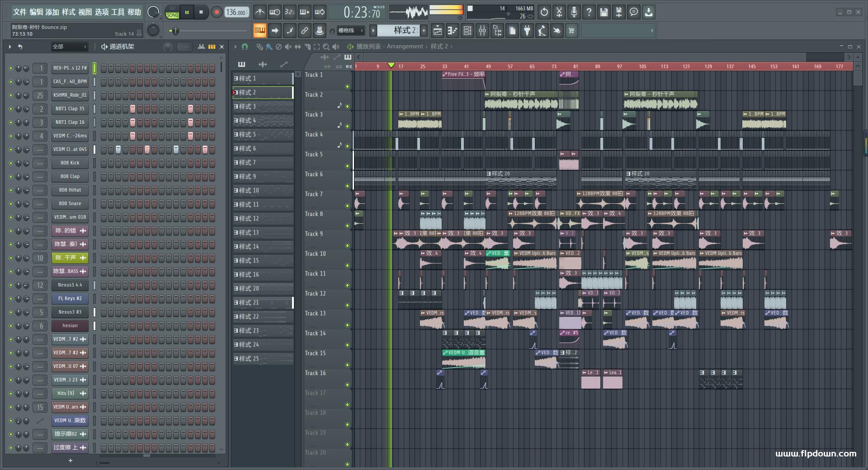Toggle overdub blend recording icon

tap(305, 12)
